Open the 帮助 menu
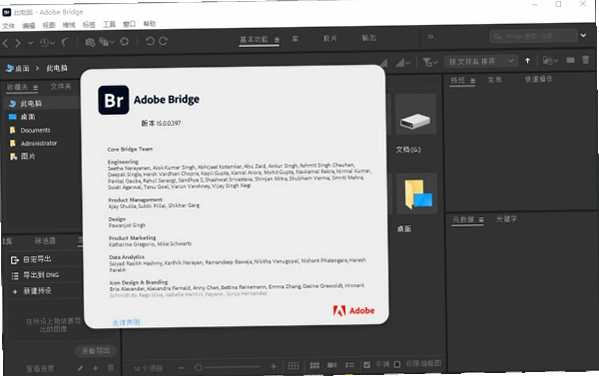Screen dimensions: 599x376 pos(149,23)
